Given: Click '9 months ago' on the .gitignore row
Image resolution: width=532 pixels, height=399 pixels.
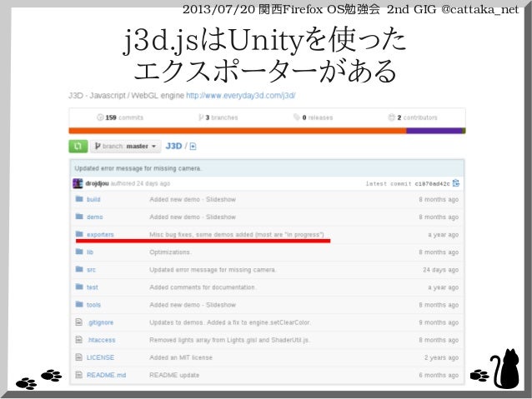Looking at the screenshot, I should (439, 322).
